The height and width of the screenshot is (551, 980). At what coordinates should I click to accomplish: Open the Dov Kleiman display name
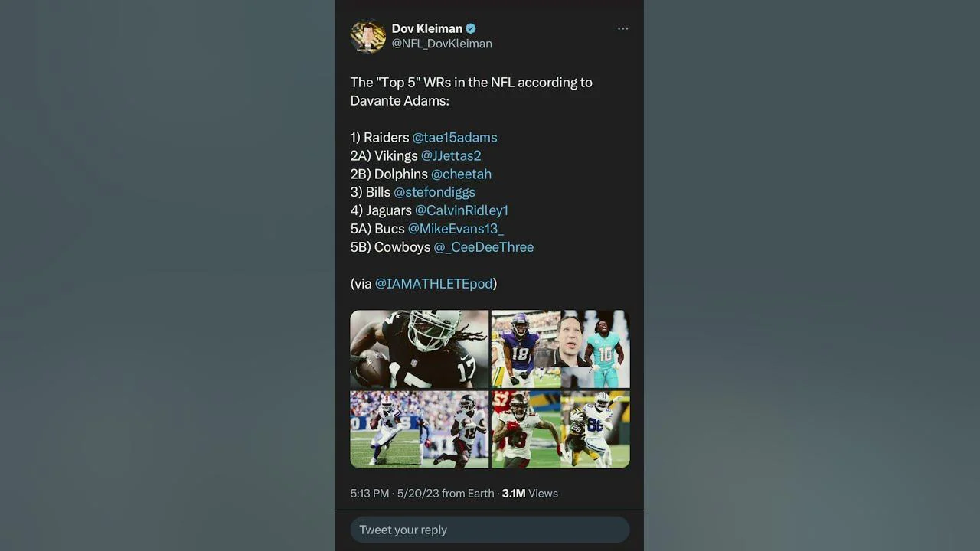[x=426, y=29]
